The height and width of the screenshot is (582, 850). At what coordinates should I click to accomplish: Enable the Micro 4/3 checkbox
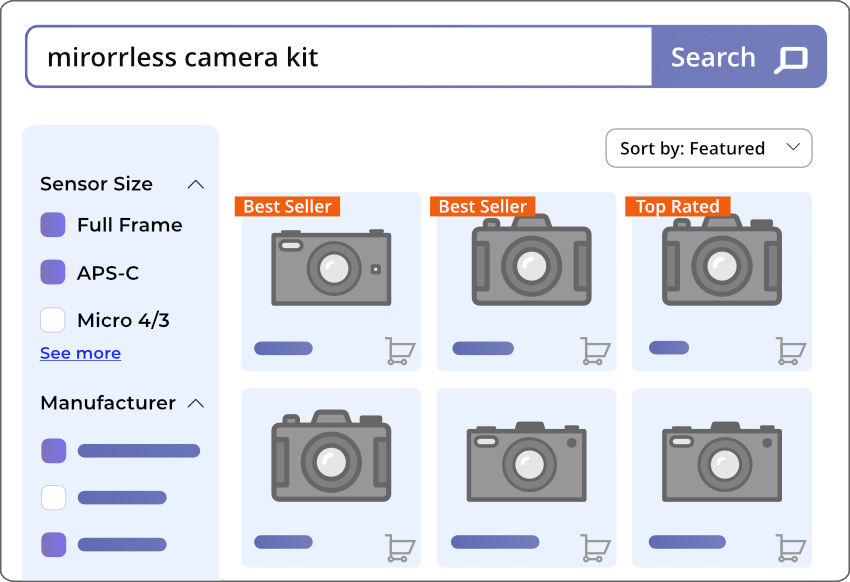click(53, 320)
